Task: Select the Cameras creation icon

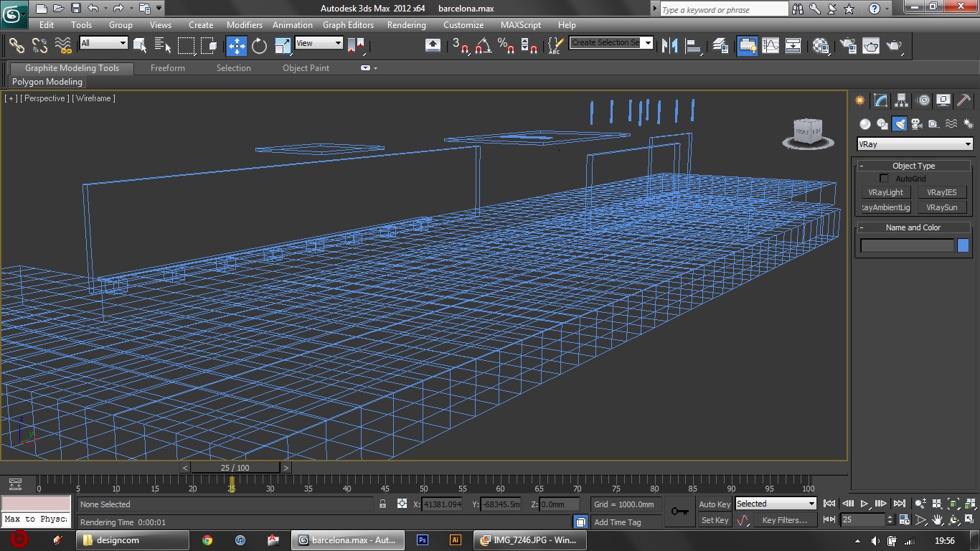Action: pos(917,123)
